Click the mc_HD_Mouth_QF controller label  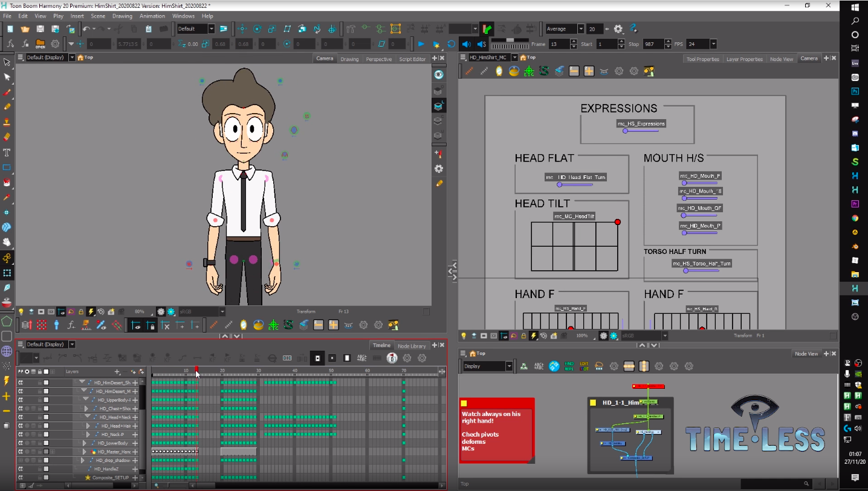[699, 208]
